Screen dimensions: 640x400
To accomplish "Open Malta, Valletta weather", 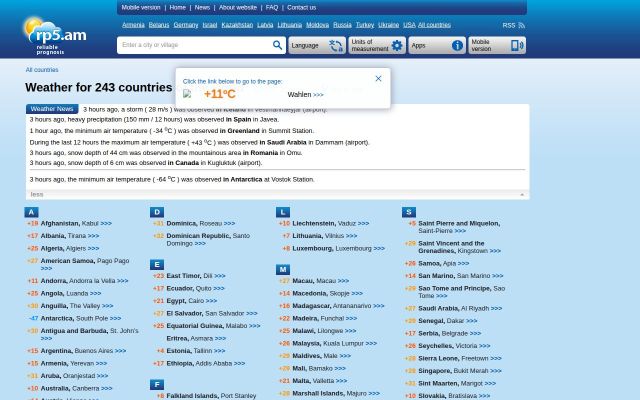I will (x=320, y=380).
